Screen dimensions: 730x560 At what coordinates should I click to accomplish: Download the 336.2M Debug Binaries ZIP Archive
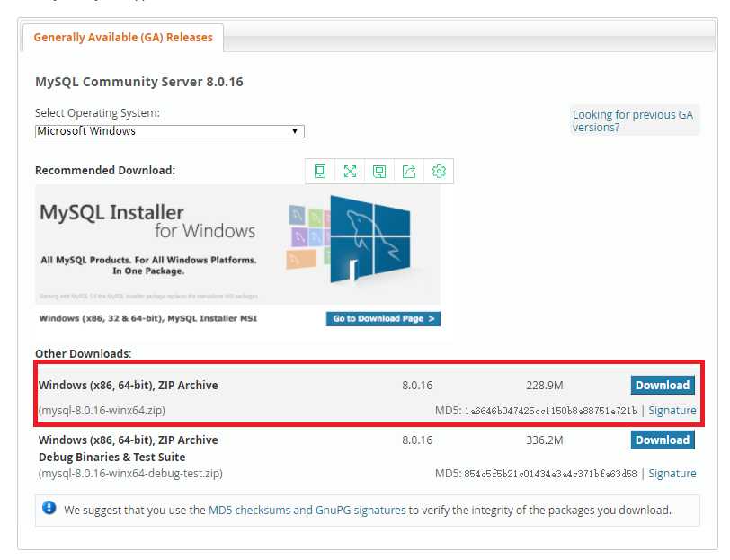663,440
